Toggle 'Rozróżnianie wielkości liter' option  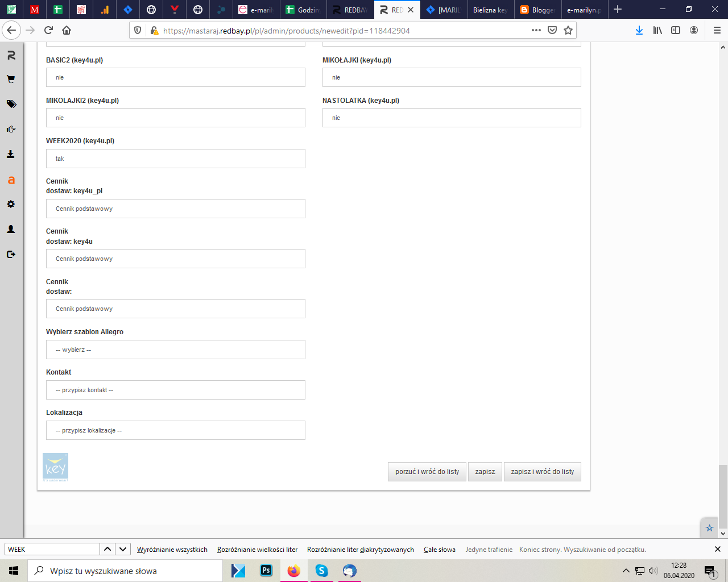pyautogui.click(x=257, y=550)
